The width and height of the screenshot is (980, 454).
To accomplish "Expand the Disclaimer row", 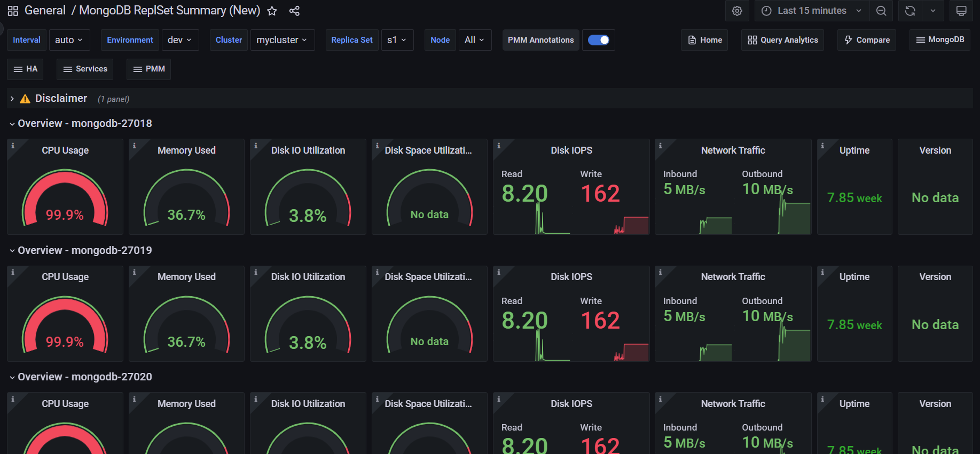I will click(x=12, y=99).
